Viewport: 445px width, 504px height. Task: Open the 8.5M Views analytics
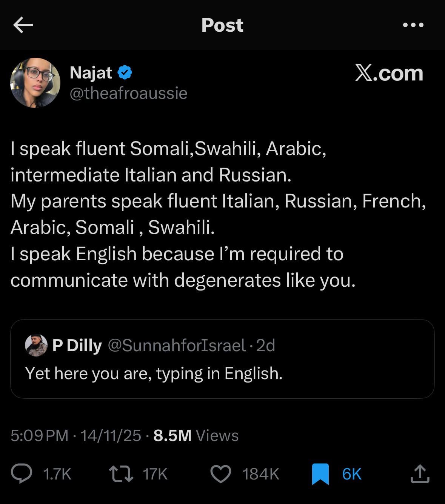click(x=196, y=435)
